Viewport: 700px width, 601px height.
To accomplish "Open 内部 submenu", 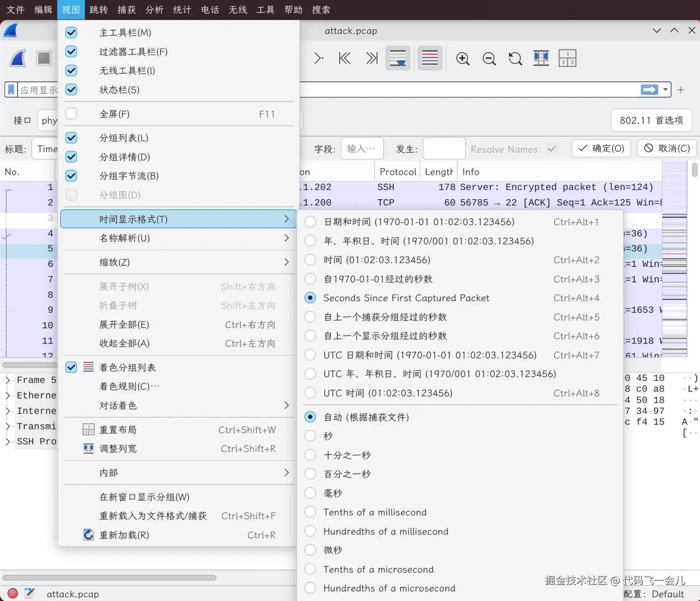I will (178, 473).
